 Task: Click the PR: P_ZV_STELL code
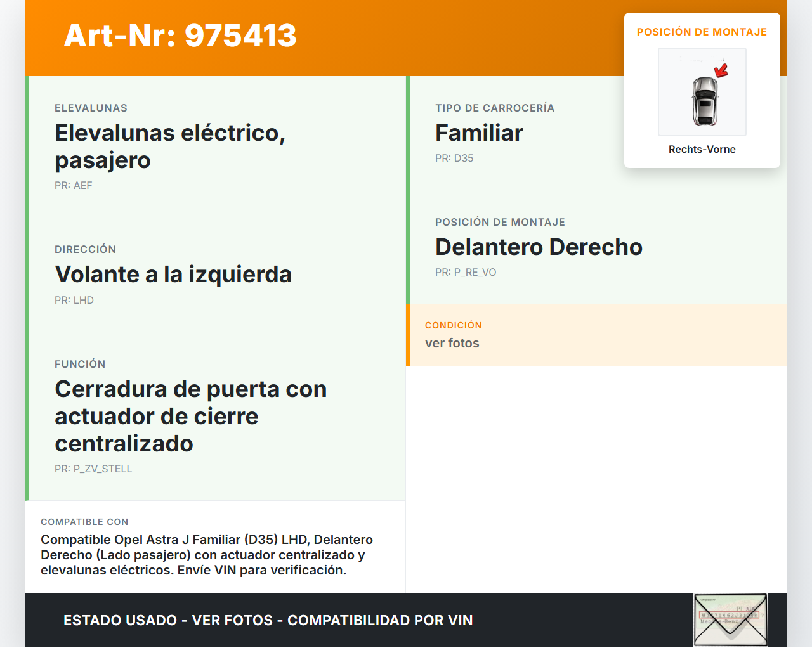coord(93,469)
